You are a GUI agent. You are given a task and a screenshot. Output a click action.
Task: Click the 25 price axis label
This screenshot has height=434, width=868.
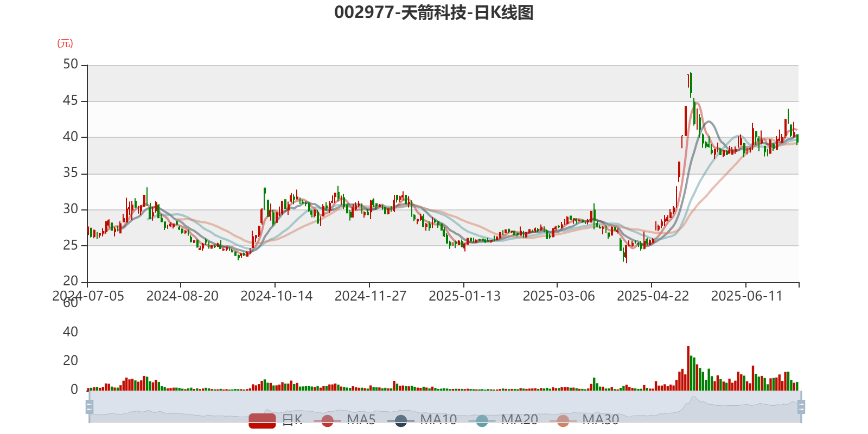[x=71, y=245]
